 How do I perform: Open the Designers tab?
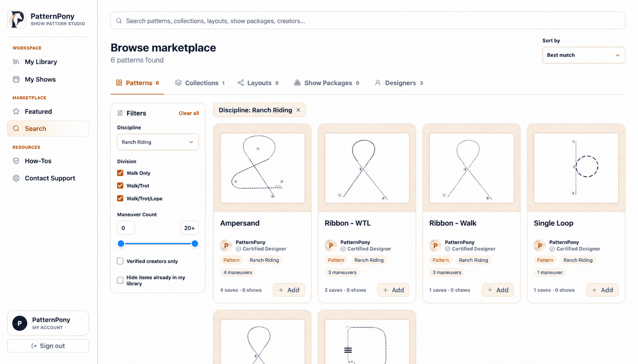(x=399, y=83)
